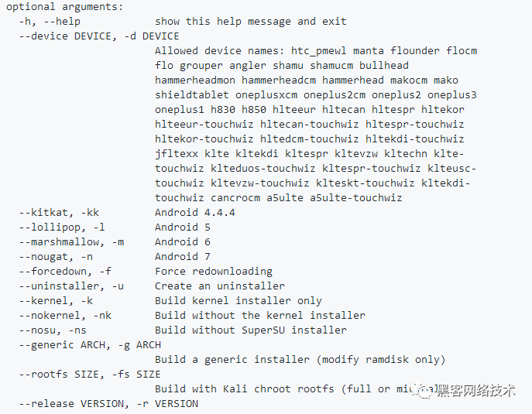Click the "shieldtablet" device name
Viewport: 532px width, 414px height.
coord(192,95)
